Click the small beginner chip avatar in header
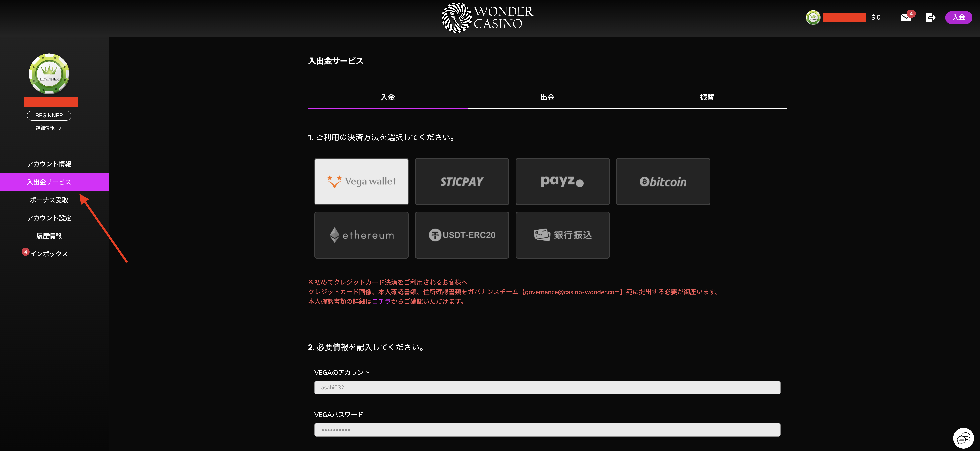The height and width of the screenshot is (451, 980). (x=813, y=18)
